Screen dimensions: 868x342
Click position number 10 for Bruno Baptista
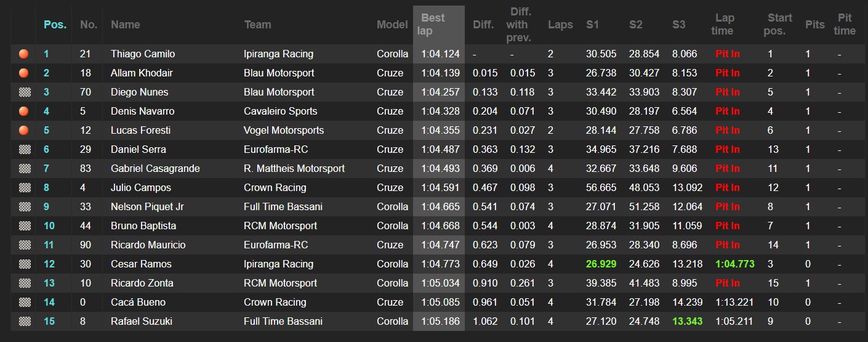(49, 226)
